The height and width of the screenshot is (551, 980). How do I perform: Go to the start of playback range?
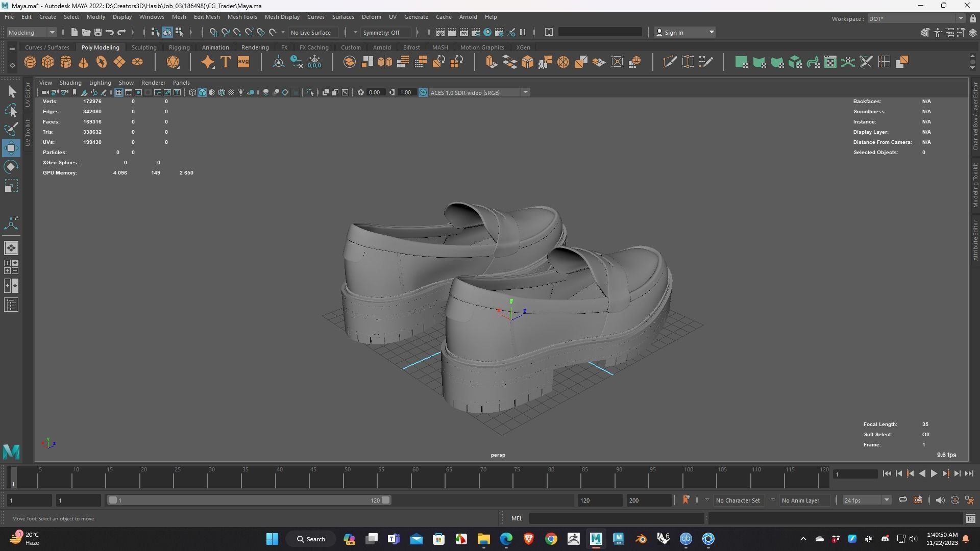pos(887,474)
